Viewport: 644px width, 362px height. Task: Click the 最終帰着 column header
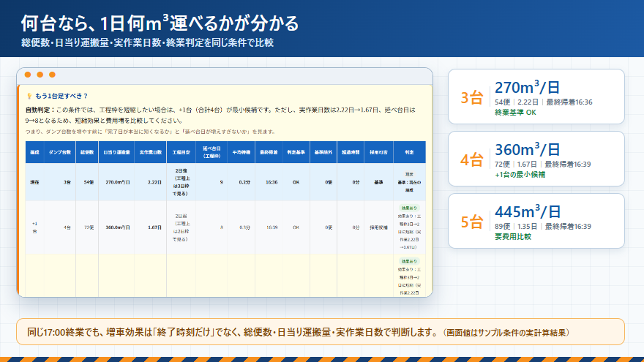pyautogui.click(x=269, y=152)
